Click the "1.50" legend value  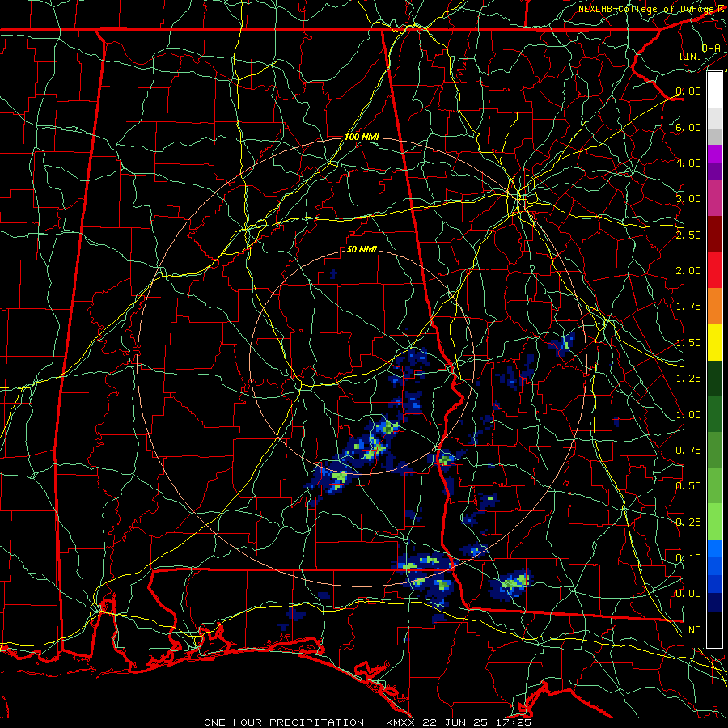coord(688,343)
